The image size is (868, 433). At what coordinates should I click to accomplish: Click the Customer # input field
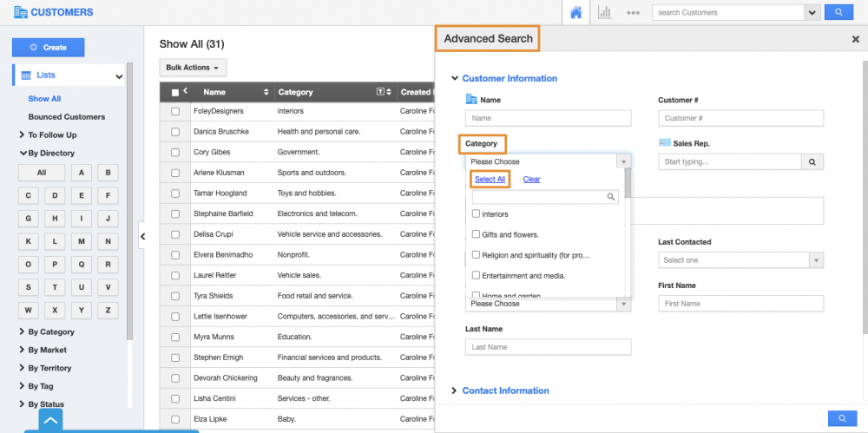(740, 118)
